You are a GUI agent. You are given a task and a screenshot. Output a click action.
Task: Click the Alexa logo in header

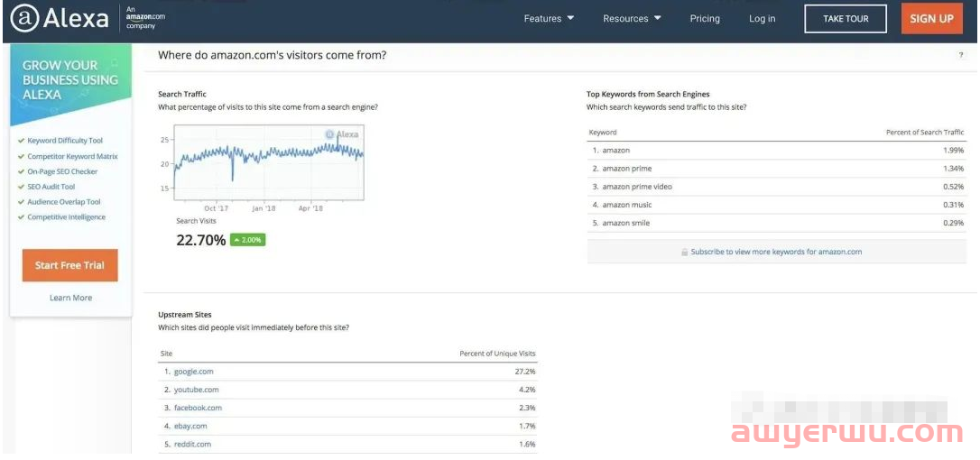click(60, 19)
